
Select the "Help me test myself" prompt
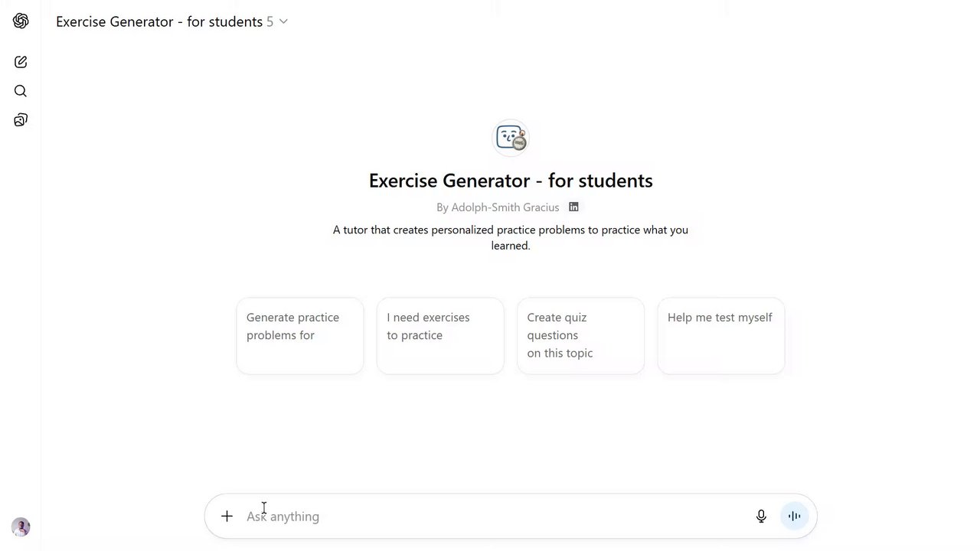tap(720, 336)
